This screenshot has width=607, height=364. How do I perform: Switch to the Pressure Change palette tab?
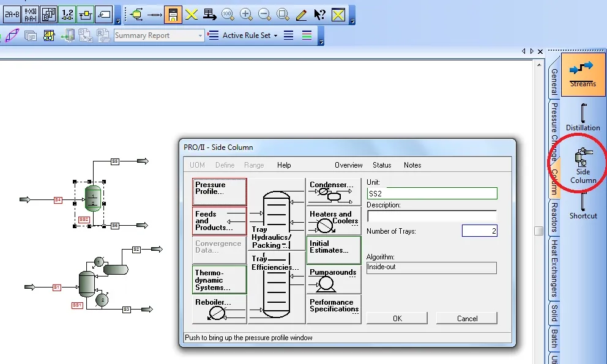tap(554, 132)
